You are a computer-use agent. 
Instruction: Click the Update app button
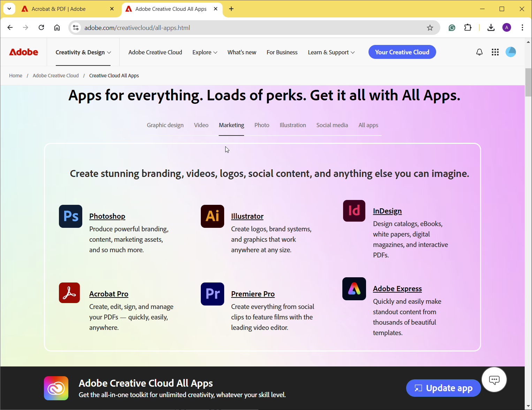[443, 388]
